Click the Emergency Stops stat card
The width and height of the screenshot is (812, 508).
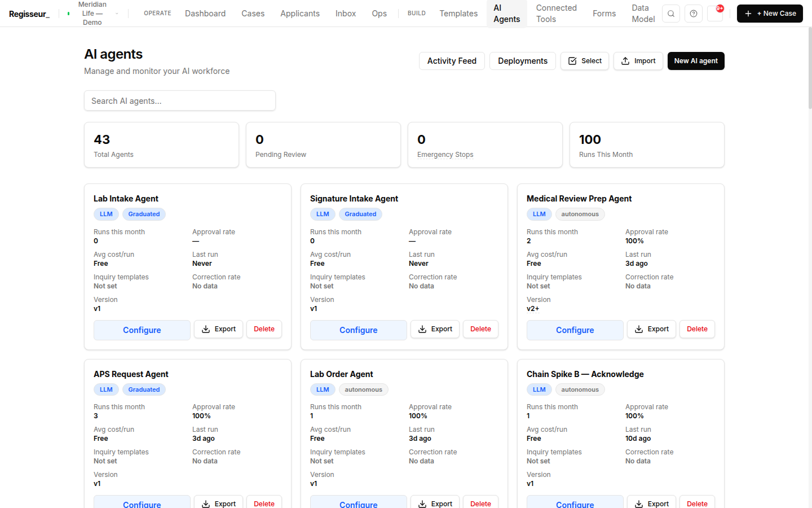coord(485,145)
